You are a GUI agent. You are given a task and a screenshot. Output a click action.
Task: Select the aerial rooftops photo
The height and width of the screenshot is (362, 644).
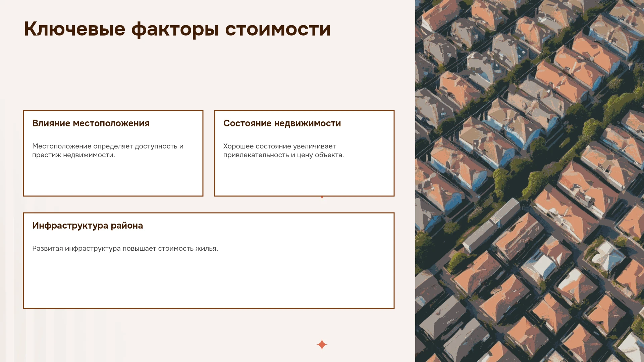[530, 181]
